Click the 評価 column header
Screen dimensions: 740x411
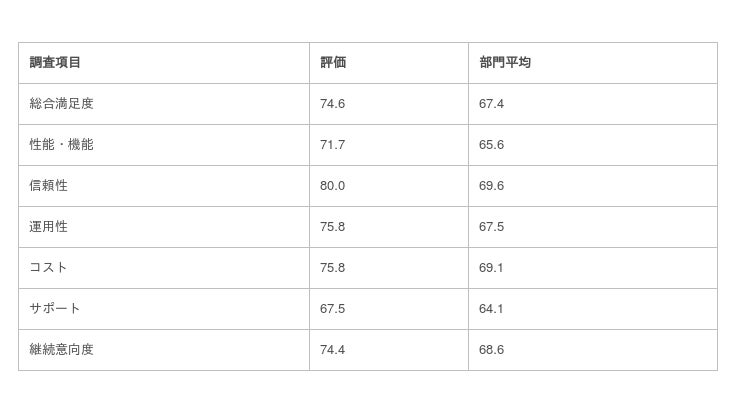(x=333, y=63)
